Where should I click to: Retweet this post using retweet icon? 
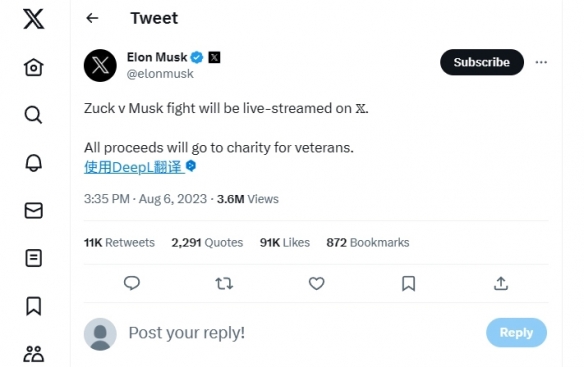[x=224, y=284]
